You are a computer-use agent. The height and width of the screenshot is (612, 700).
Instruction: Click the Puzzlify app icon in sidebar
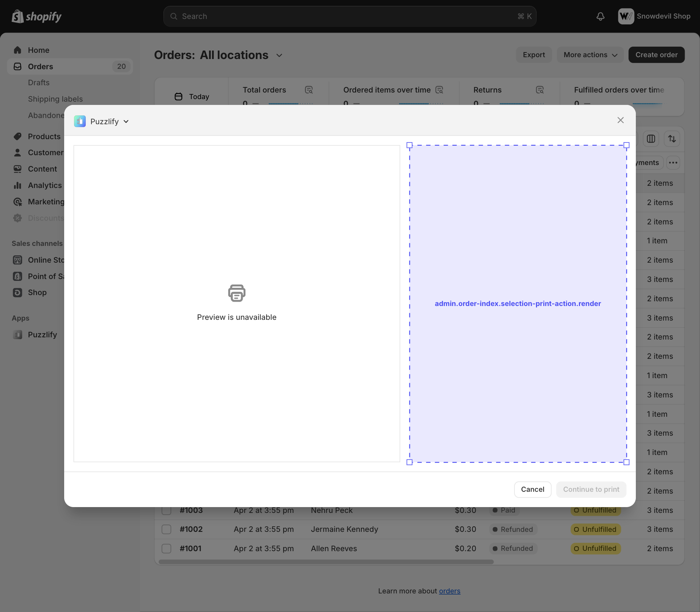coord(17,334)
